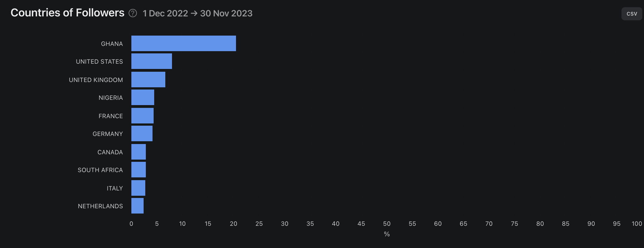Click the 100 tick on percent axis
Image resolution: width=644 pixels, height=248 pixels.
pyautogui.click(x=637, y=224)
